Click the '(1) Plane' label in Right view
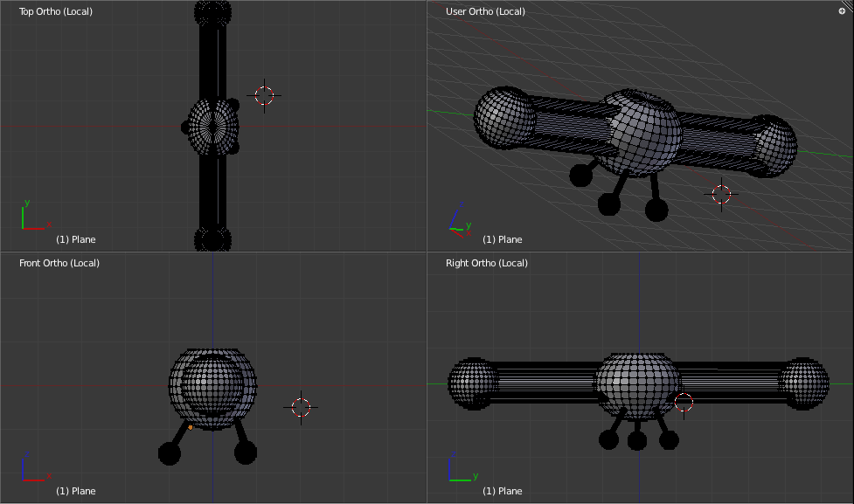 [x=503, y=491]
